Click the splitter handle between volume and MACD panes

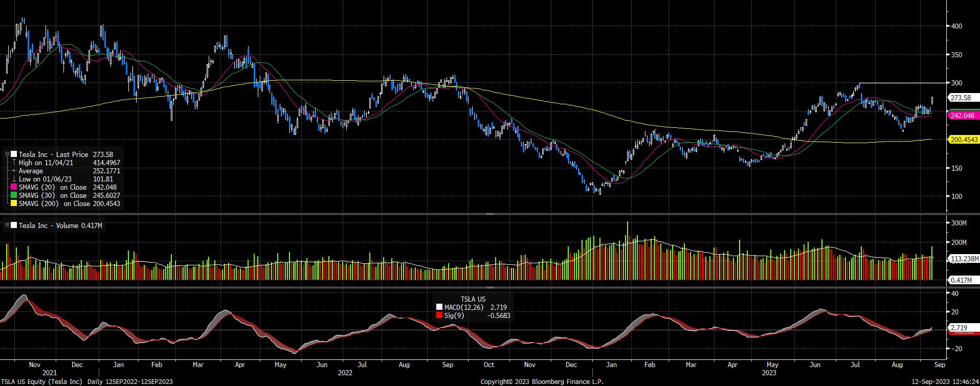click(489, 288)
